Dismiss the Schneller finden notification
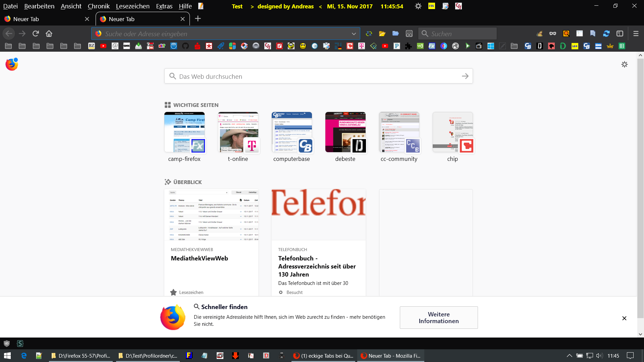Viewport: 644px width, 362px height. click(x=624, y=318)
